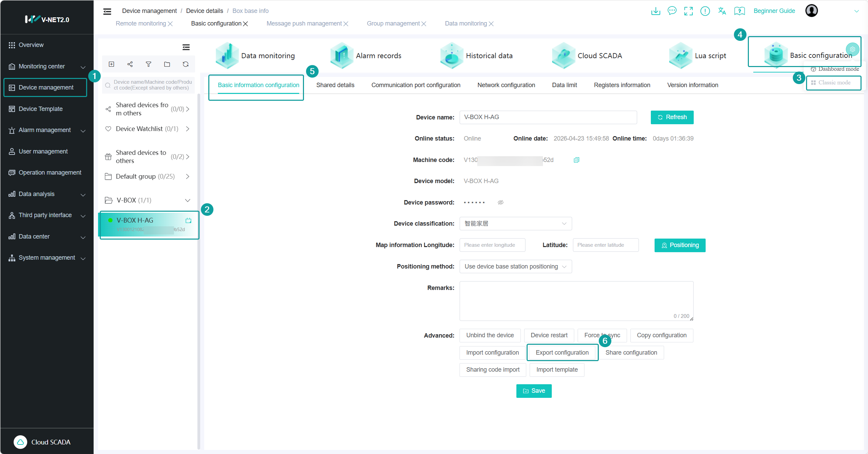Click the refresh device list icon
Image resolution: width=868 pixels, height=454 pixels.
pyautogui.click(x=186, y=64)
